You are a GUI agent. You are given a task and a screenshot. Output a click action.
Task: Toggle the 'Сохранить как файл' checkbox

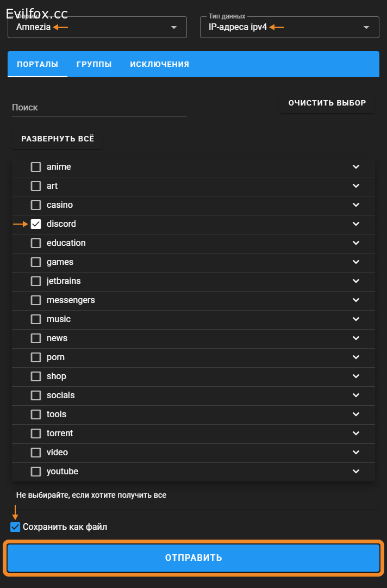pyautogui.click(x=15, y=527)
